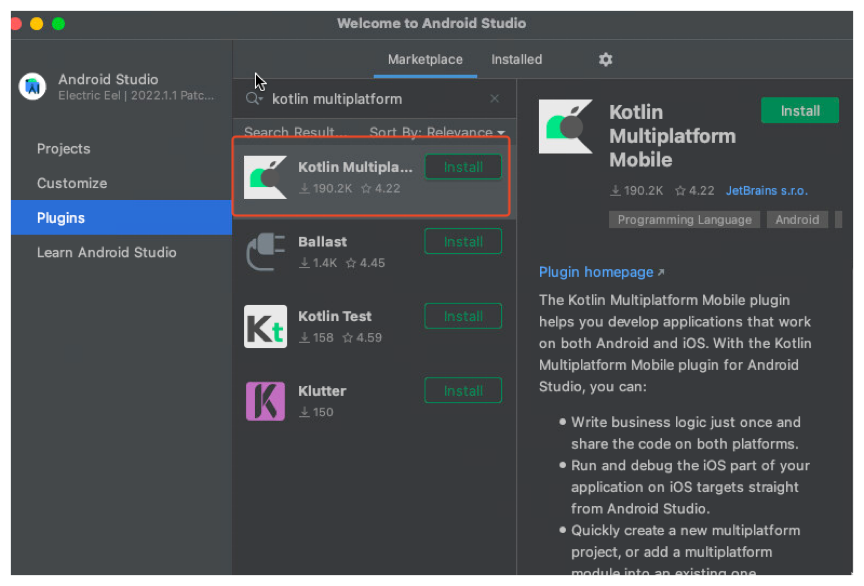Click into the kotlin multiplatform search field
The height and width of the screenshot is (586, 864).
point(377,99)
